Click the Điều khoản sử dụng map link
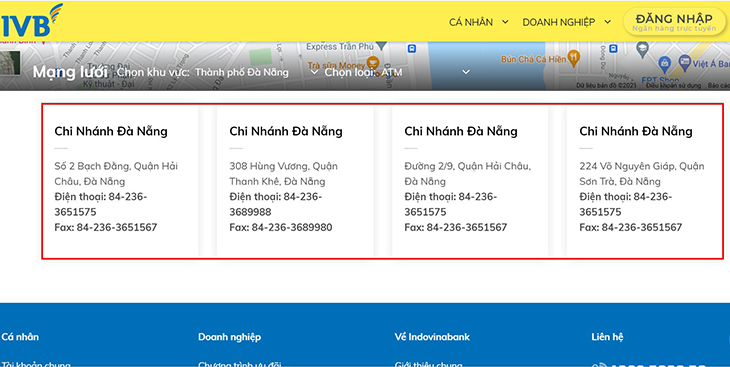 673,86
